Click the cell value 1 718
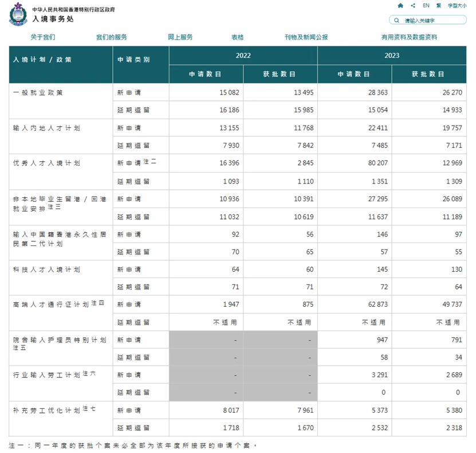Image resolution: width=476 pixels, height=453 pixels. 231,428
